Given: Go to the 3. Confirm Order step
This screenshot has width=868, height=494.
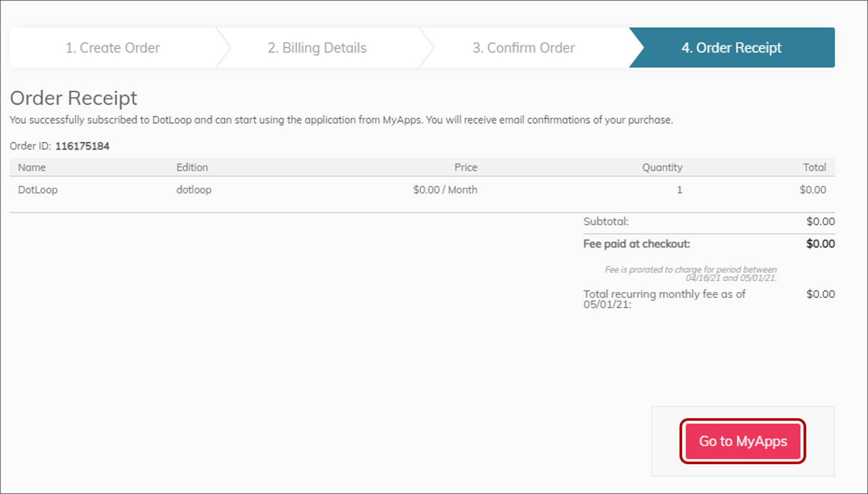Looking at the screenshot, I should [523, 47].
